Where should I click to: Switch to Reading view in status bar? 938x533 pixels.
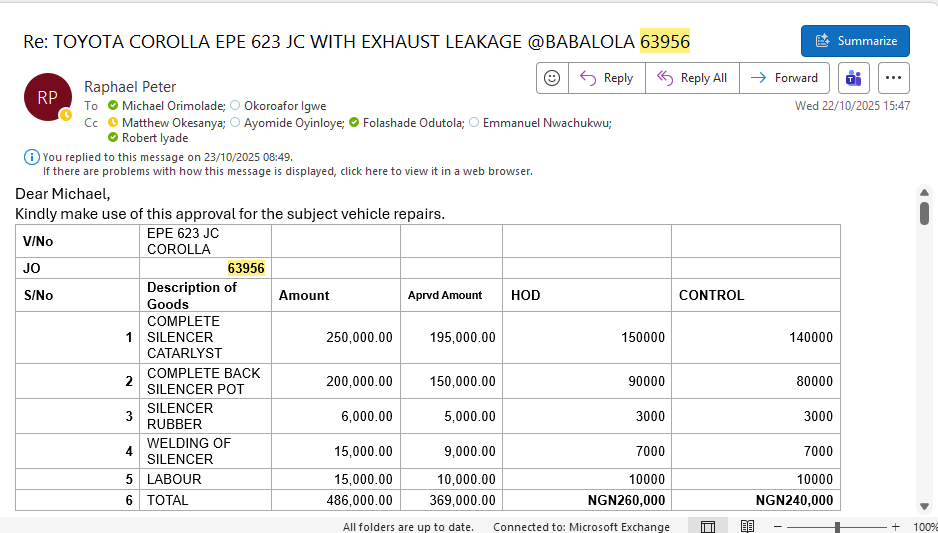747,526
